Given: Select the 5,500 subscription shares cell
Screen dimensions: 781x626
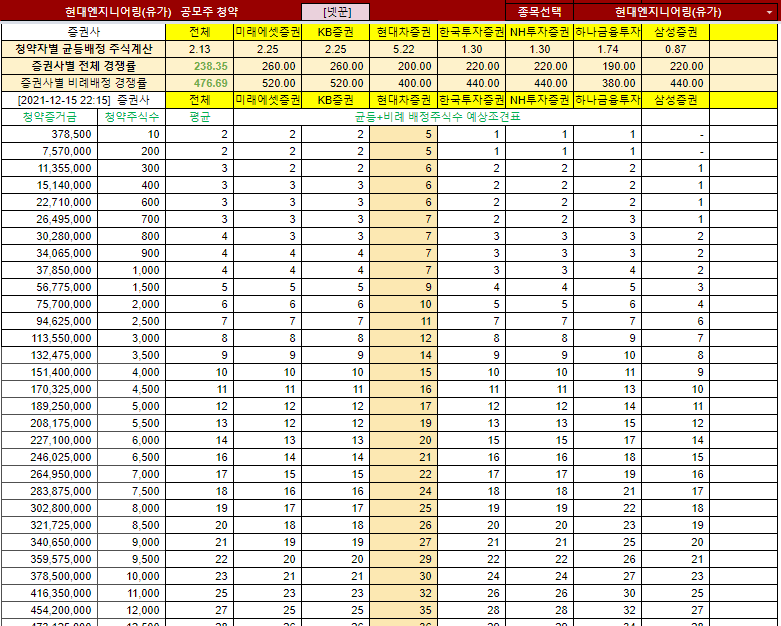Looking at the screenshot, I should (131, 423).
